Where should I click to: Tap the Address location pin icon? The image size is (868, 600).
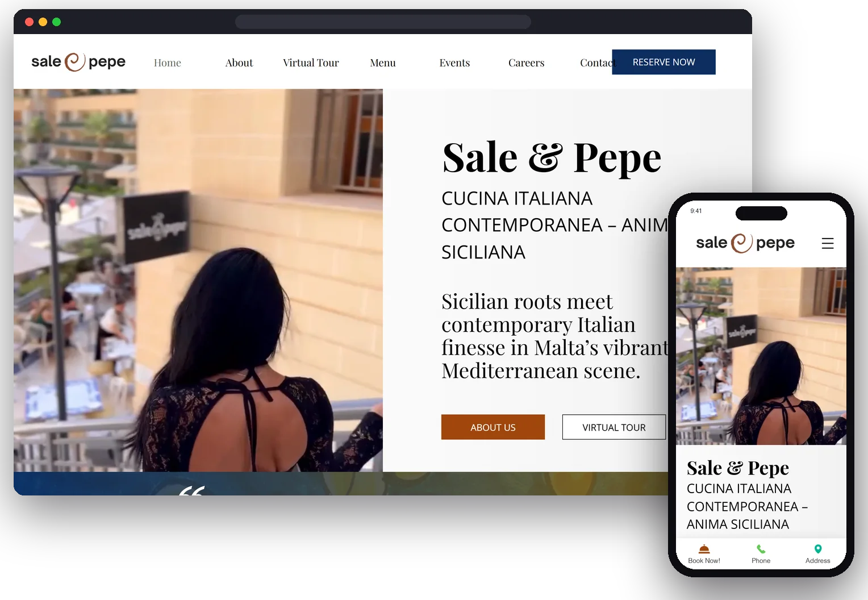click(x=818, y=549)
